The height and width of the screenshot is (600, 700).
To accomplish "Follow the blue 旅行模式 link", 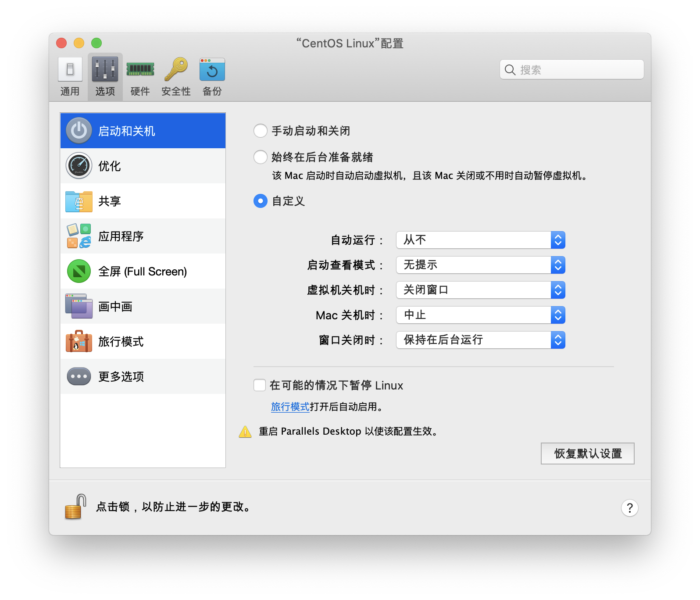I will click(x=290, y=407).
